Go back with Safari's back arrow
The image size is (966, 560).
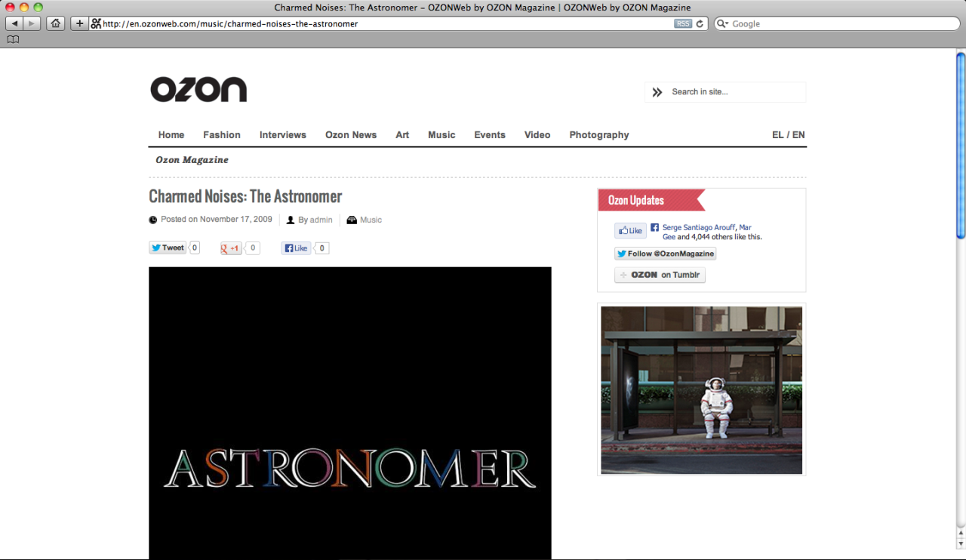(x=14, y=23)
